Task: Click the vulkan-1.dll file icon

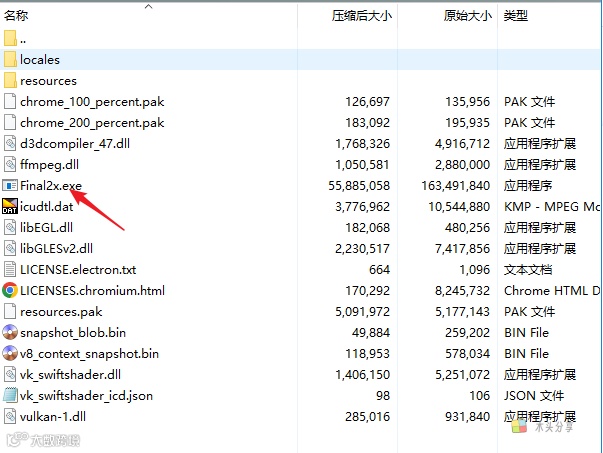Action: coord(10,416)
